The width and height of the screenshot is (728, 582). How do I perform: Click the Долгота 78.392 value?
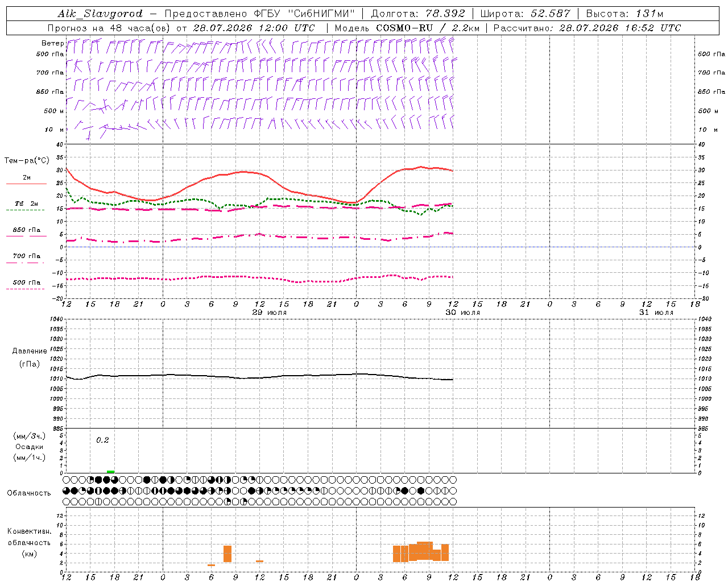[418, 14]
